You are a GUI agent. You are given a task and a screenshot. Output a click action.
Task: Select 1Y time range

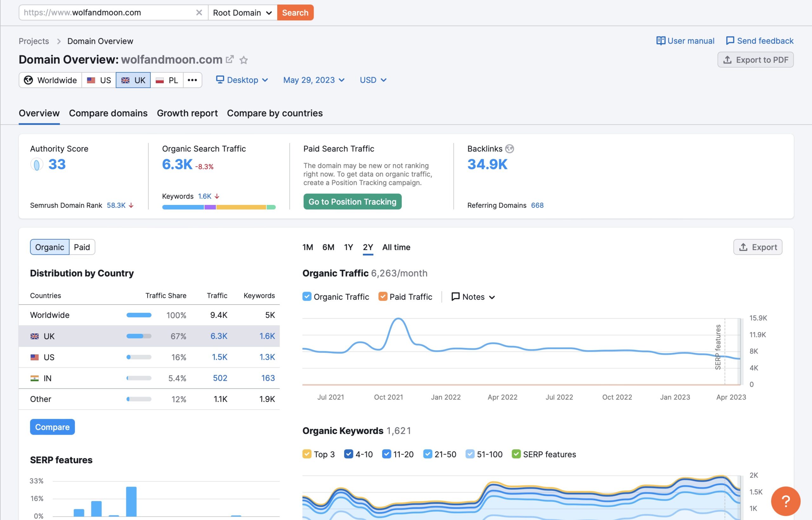click(x=348, y=247)
